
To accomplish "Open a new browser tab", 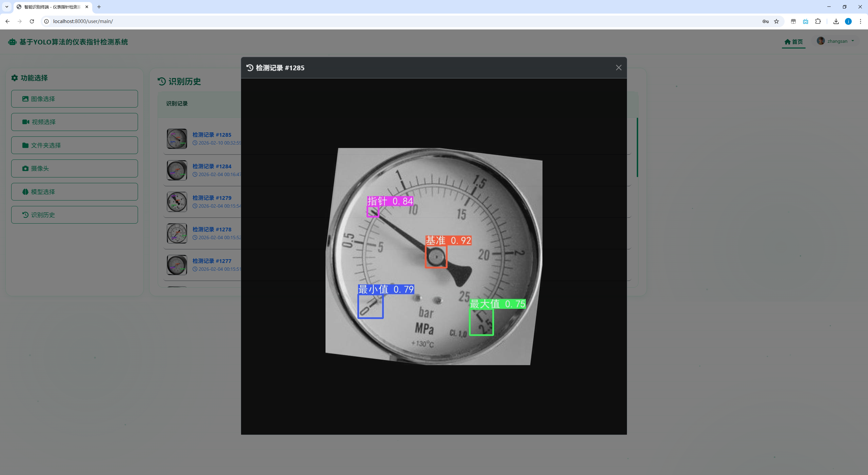I will tap(99, 6).
